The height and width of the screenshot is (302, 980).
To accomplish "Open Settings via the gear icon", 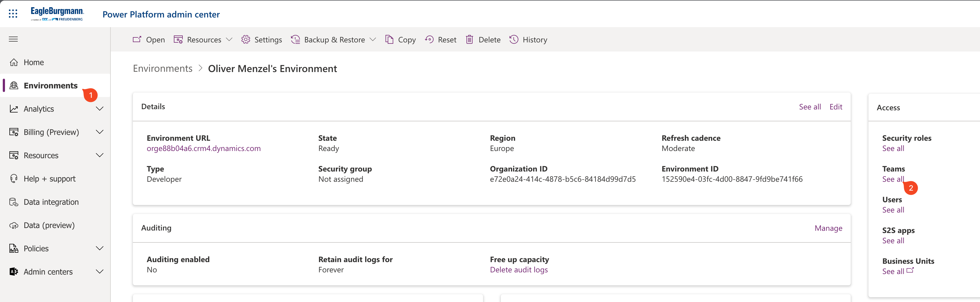I will click(246, 40).
